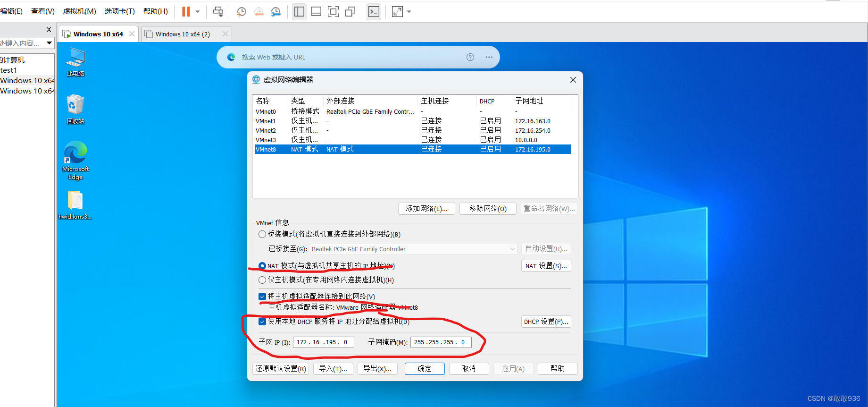
Task: Select the VMnet8 NAT row
Action: (413, 149)
